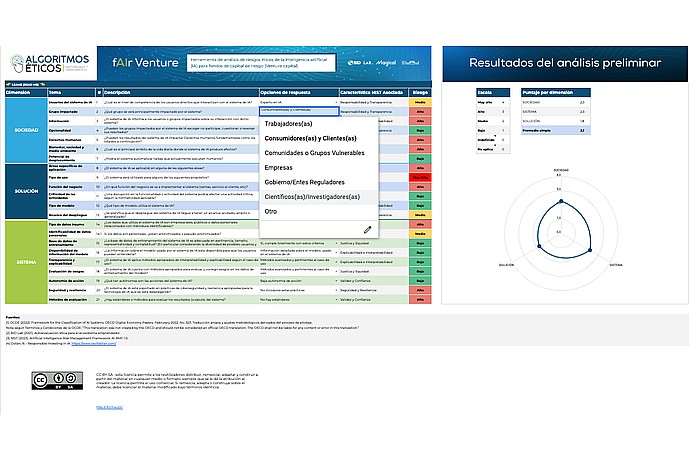This screenshot has width=690, height=460.
Task: Select the SOLUCIÓN dimension cell
Action: 26,191
